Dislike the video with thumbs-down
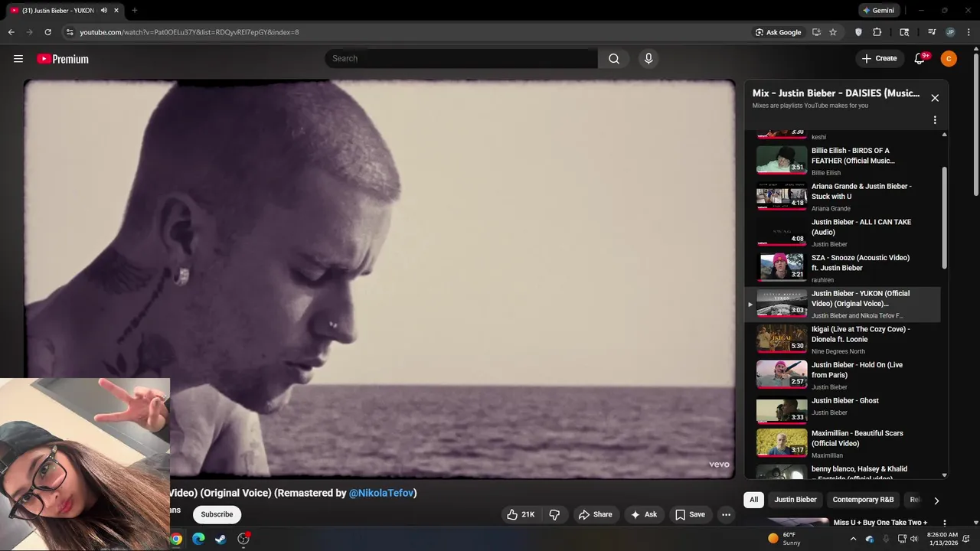Image resolution: width=980 pixels, height=551 pixels. tap(555, 514)
